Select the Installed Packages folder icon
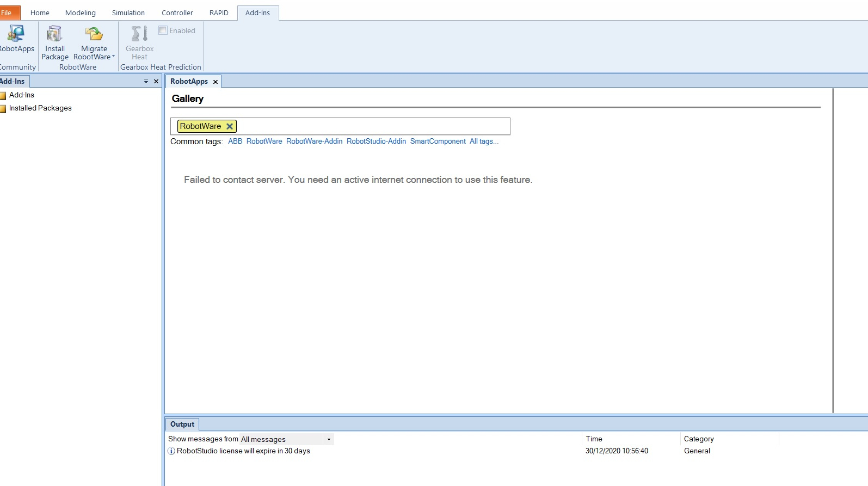Screen dimensions: 868x486 pos(3,109)
